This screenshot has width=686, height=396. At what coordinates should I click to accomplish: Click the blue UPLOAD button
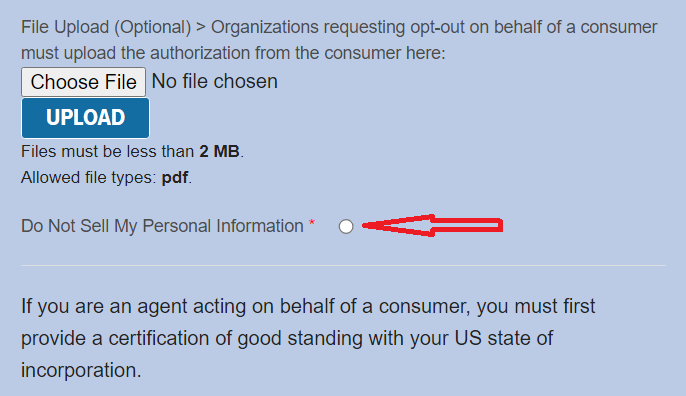click(85, 118)
